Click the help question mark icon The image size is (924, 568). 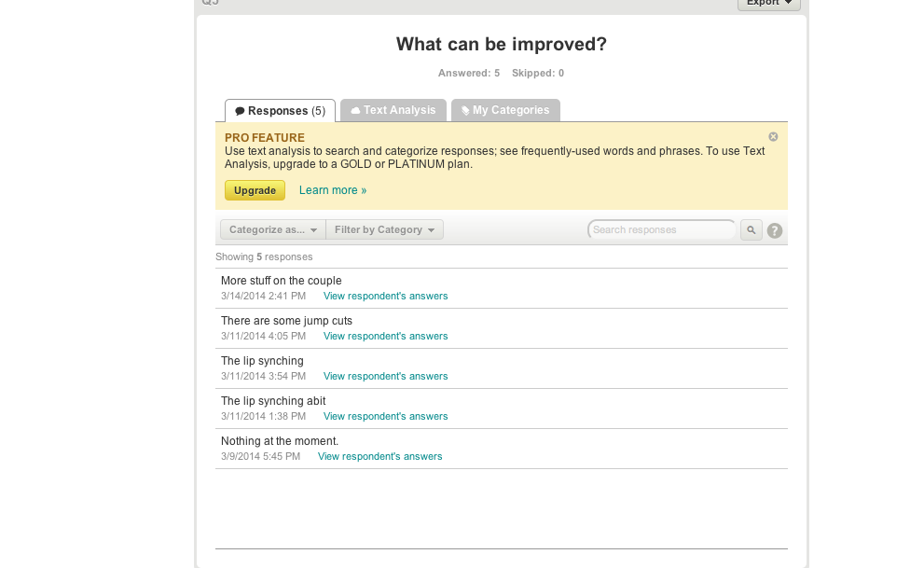click(x=775, y=231)
